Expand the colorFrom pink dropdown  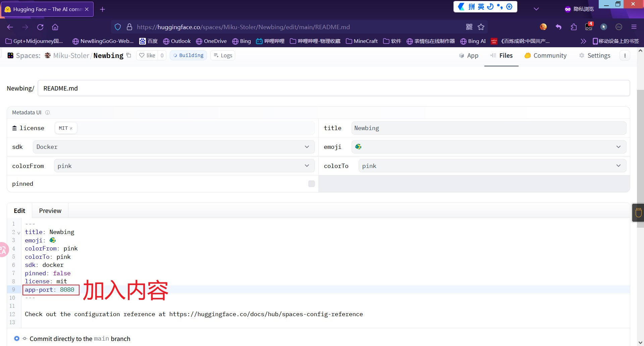[184, 166]
